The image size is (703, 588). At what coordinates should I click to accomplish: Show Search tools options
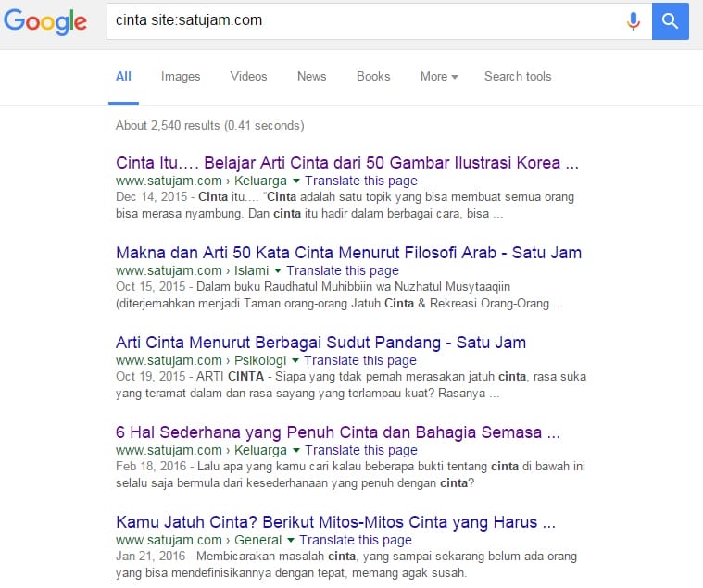[x=518, y=77]
